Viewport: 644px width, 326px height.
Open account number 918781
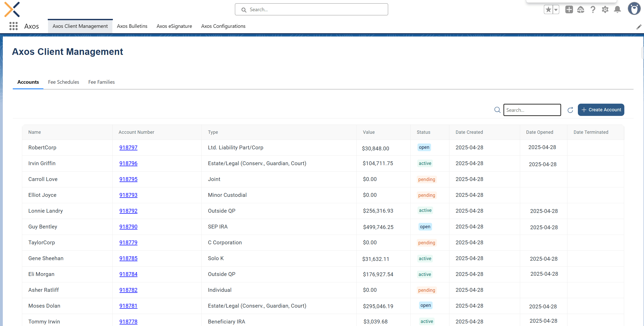point(128,306)
